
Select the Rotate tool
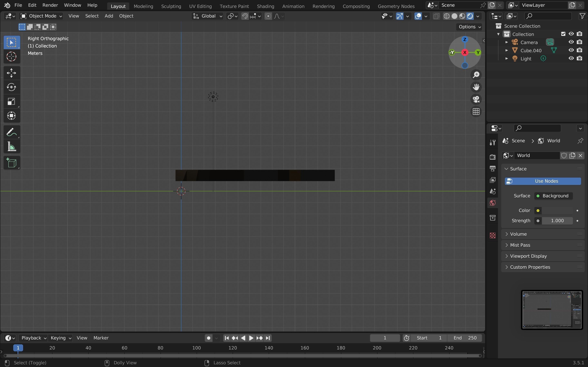point(11,87)
